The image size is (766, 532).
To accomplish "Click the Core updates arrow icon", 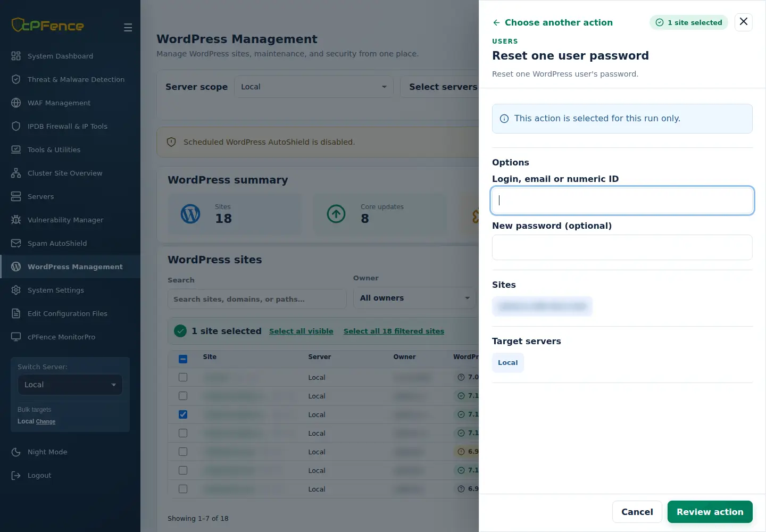I will coord(336,214).
